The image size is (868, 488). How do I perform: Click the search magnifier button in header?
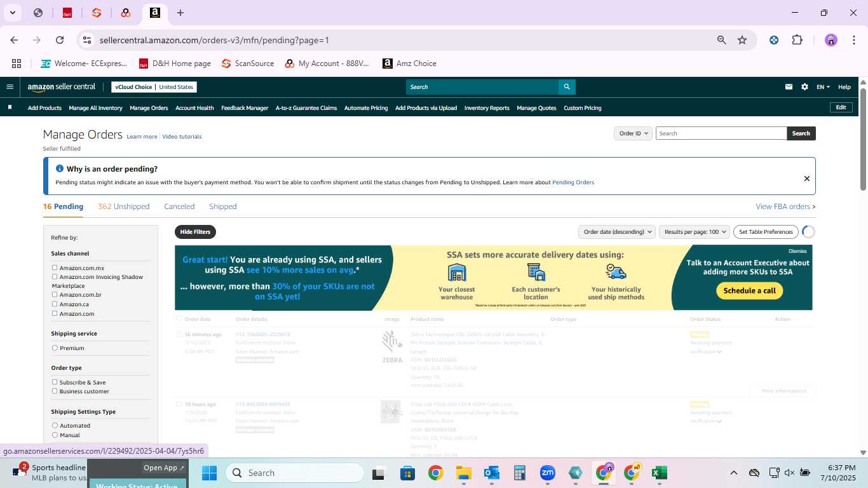tap(567, 87)
